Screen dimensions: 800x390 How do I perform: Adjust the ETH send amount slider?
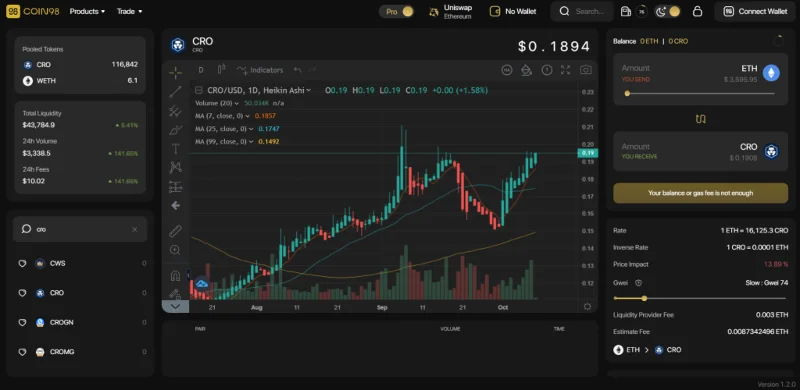click(700, 93)
